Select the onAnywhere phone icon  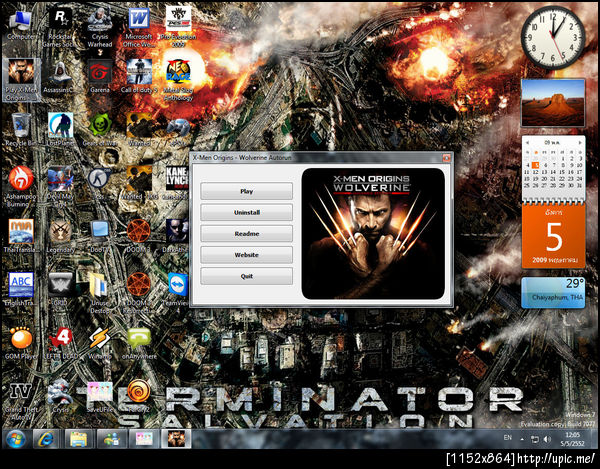tap(139, 343)
